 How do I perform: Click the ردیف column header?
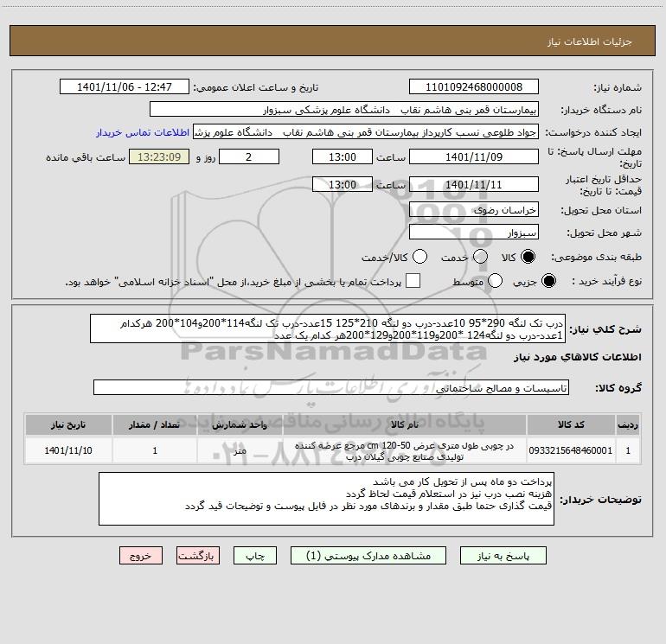pos(628,424)
